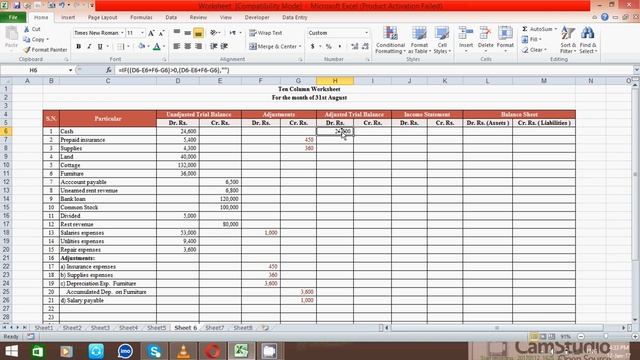This screenshot has width=640, height=360.
Task: Select Align Text Left
Action: tap(177, 47)
